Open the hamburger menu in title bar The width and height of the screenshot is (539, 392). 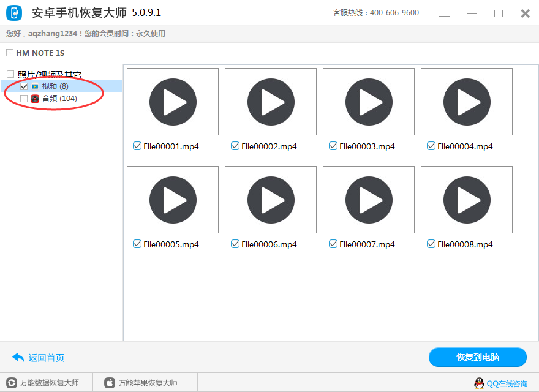click(444, 13)
